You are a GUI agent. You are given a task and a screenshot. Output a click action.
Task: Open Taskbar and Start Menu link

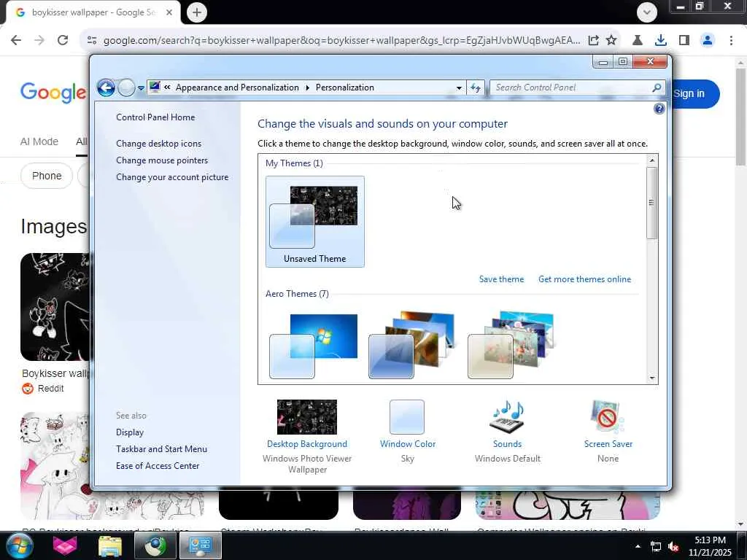click(161, 449)
